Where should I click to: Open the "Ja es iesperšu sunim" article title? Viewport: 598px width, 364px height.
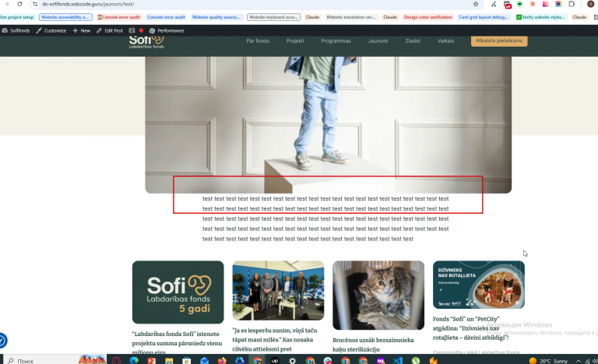coord(275,340)
